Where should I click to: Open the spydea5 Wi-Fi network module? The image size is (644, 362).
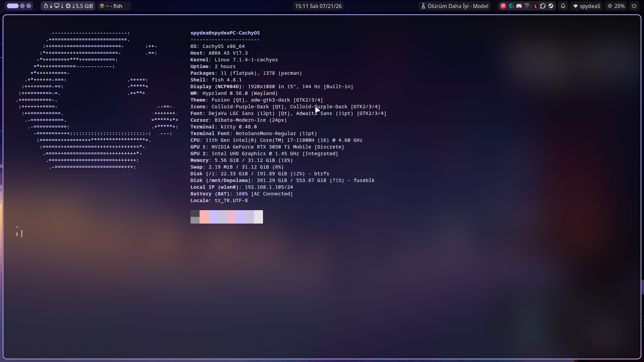(x=586, y=6)
